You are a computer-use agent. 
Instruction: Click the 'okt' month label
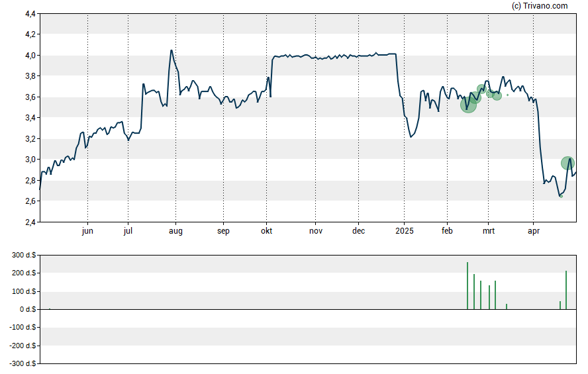coord(266,231)
